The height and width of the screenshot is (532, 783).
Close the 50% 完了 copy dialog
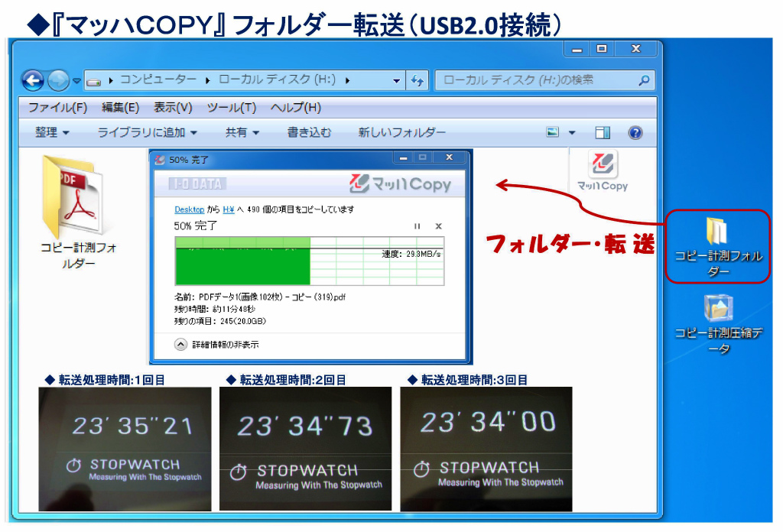point(449,157)
